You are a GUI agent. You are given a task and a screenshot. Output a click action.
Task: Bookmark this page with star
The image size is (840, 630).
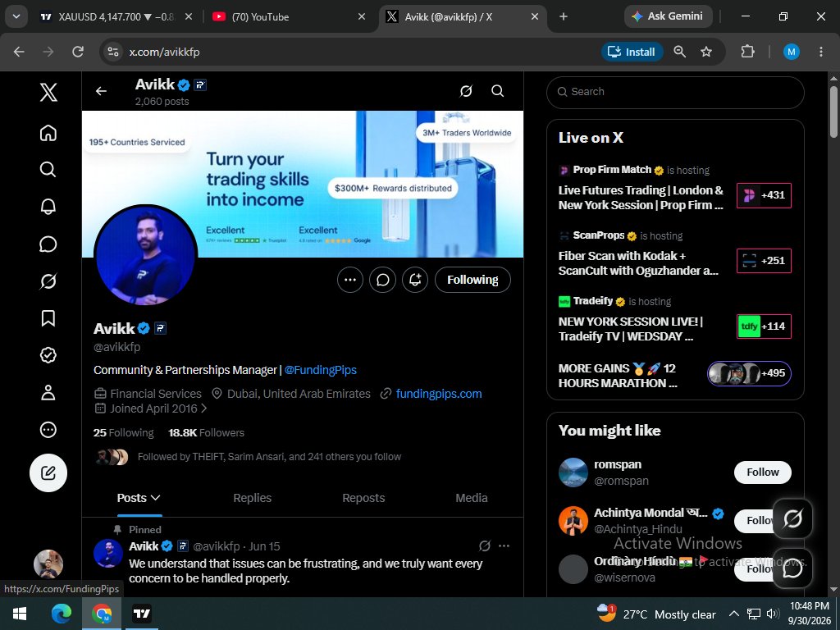pyautogui.click(x=706, y=52)
